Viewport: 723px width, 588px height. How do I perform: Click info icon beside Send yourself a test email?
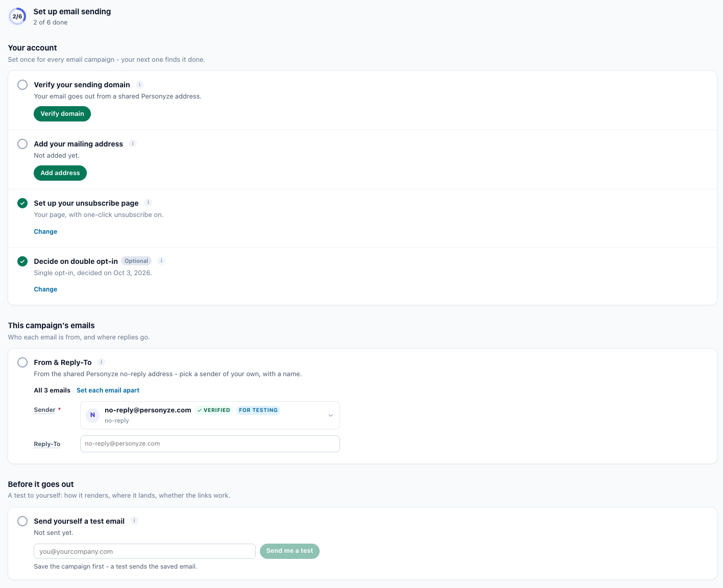134,521
